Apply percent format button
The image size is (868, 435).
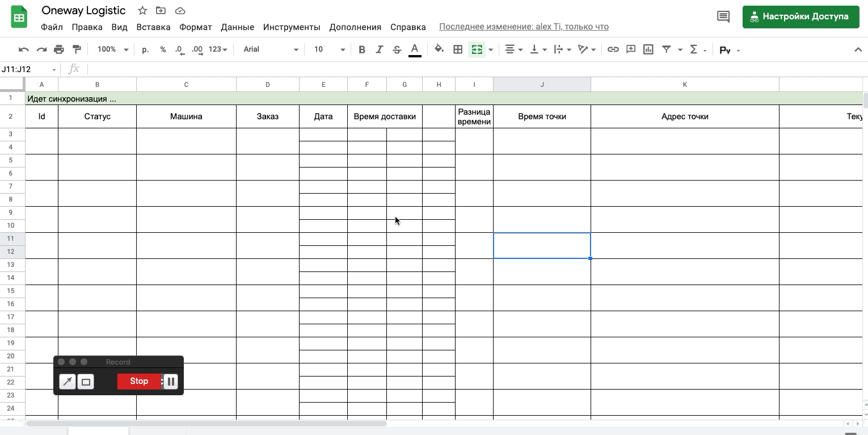click(x=163, y=49)
